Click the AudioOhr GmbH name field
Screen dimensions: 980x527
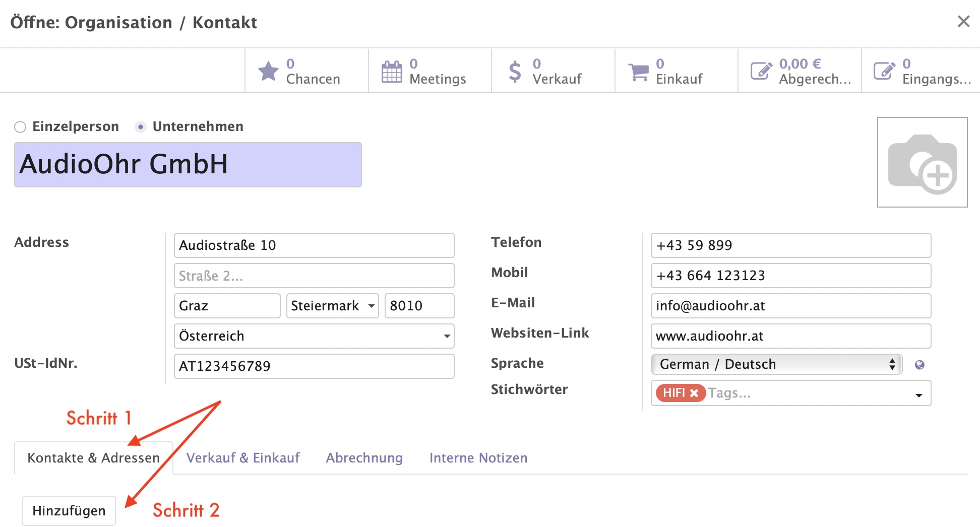click(x=188, y=165)
